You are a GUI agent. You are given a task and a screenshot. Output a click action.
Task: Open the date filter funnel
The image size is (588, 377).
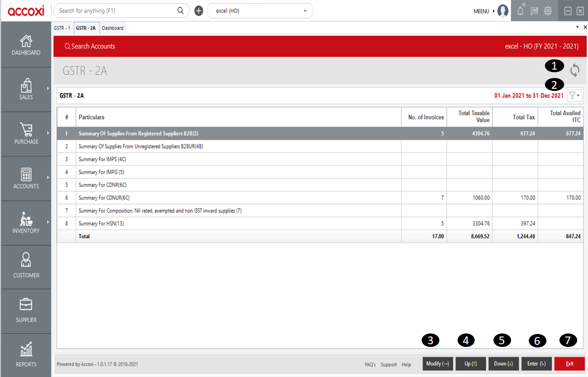[x=574, y=96]
